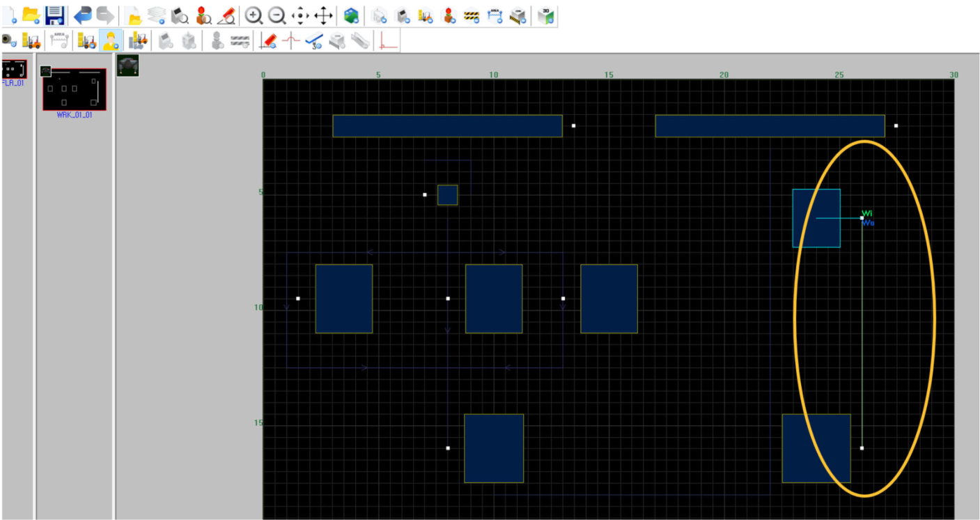
Task: Select the WRK_01_01 layout thumbnail
Action: click(75, 89)
